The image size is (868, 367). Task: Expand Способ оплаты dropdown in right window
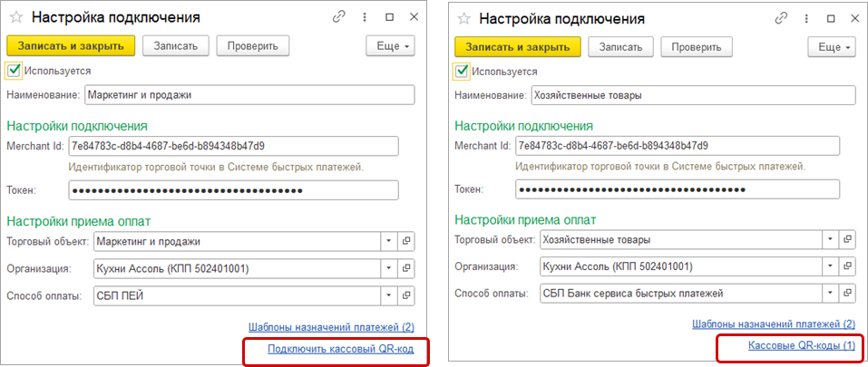(830, 293)
